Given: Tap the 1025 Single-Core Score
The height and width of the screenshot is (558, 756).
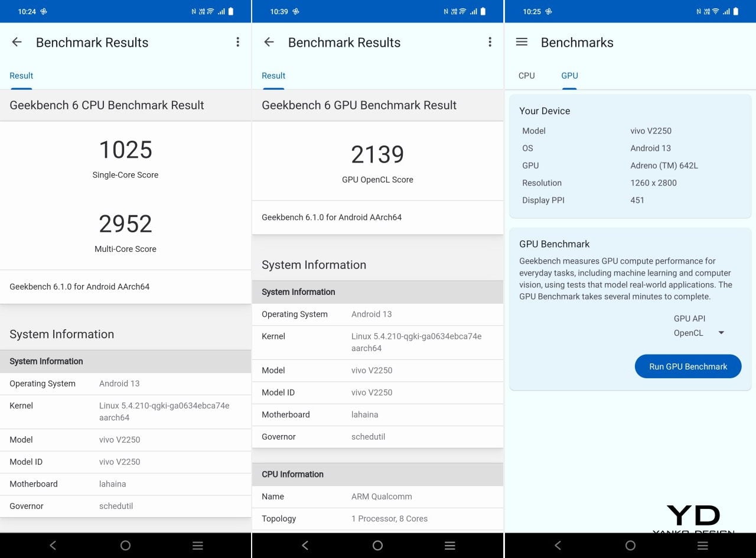Looking at the screenshot, I should click(x=125, y=150).
